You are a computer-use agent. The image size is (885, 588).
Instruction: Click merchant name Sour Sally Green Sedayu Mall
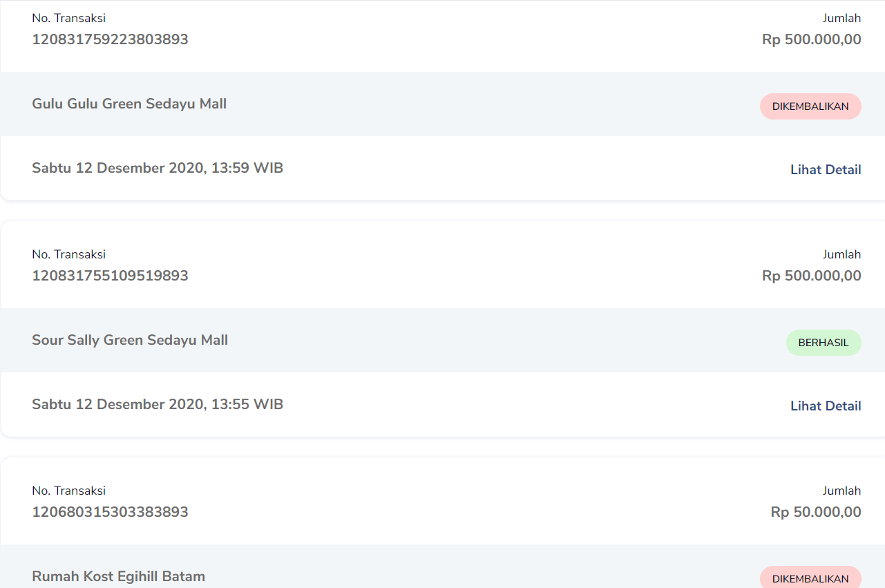130,341
